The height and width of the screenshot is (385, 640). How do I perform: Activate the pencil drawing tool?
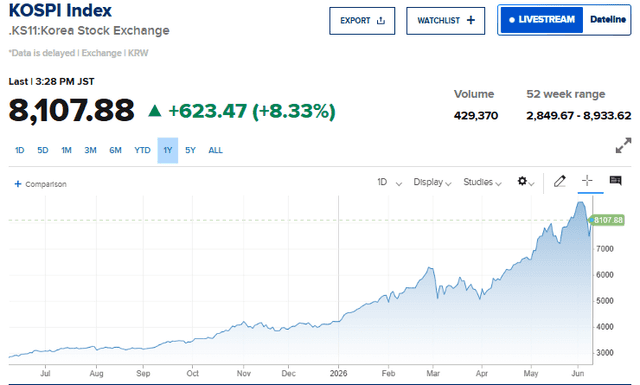(560, 181)
